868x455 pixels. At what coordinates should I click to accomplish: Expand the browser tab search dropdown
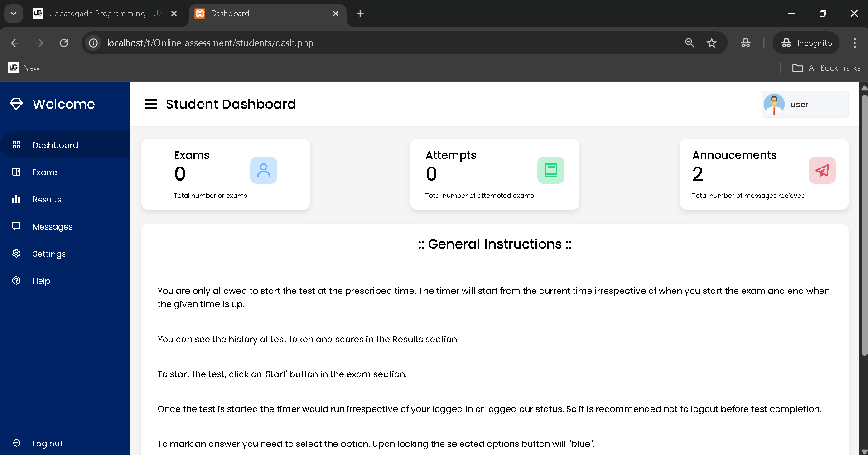14,14
